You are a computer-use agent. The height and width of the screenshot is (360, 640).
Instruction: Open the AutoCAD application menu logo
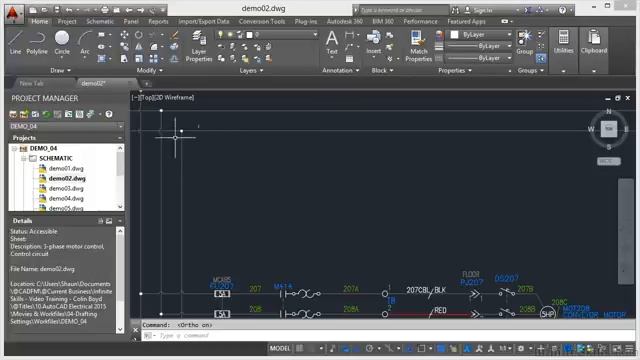(14, 13)
